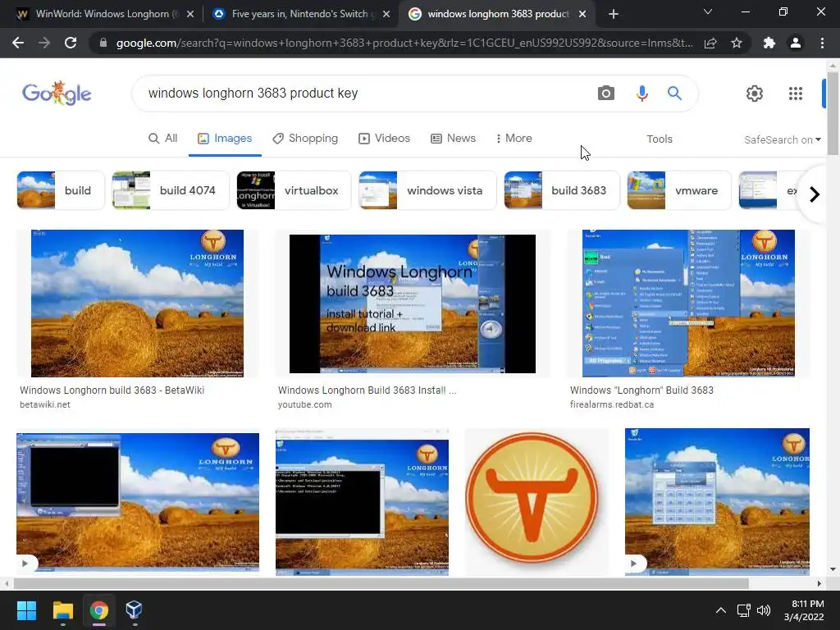Select the All results tab

163,138
